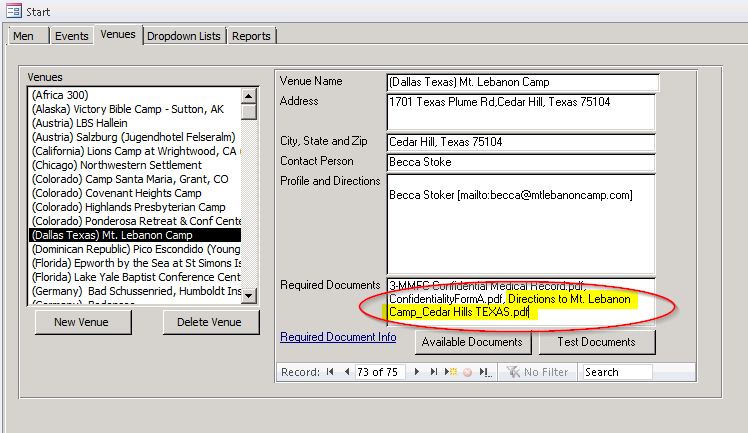Click the Profile and Directions textbox
Viewport: 748px width, 433px height.
tap(521, 224)
